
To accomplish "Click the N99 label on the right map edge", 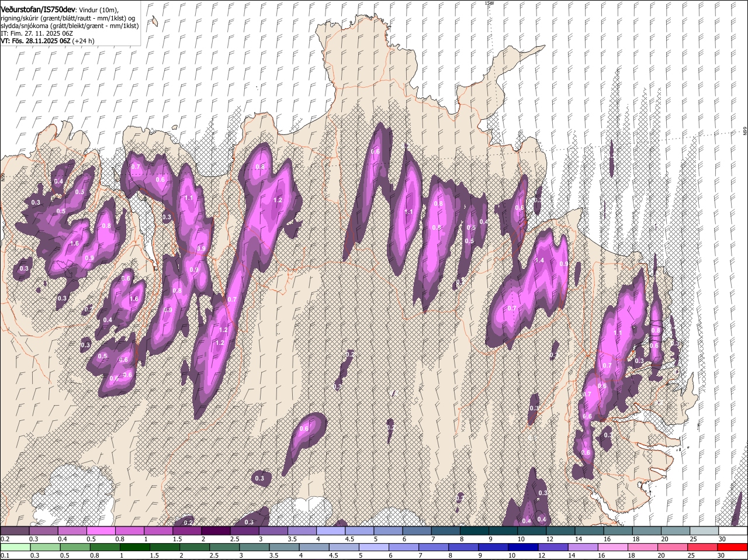I will point(745,132).
